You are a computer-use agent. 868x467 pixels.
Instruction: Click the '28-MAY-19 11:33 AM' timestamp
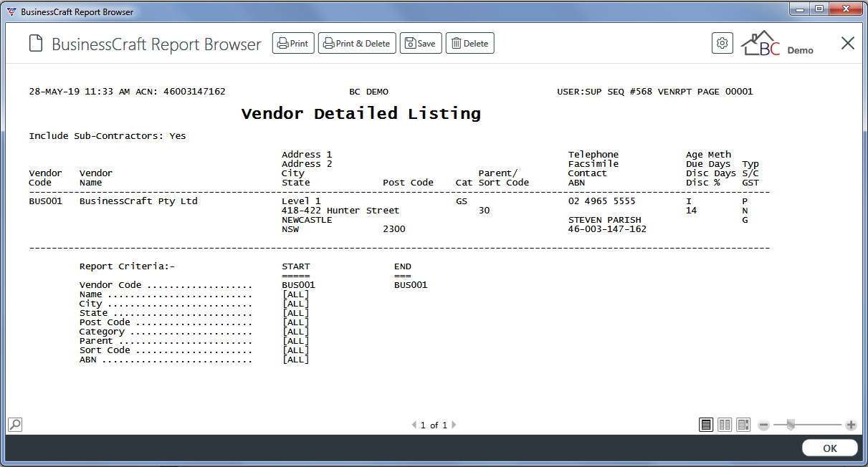point(80,92)
